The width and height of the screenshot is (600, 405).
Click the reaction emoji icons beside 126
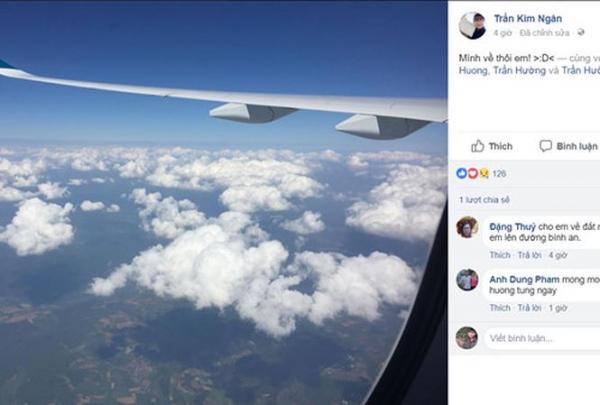tap(473, 173)
